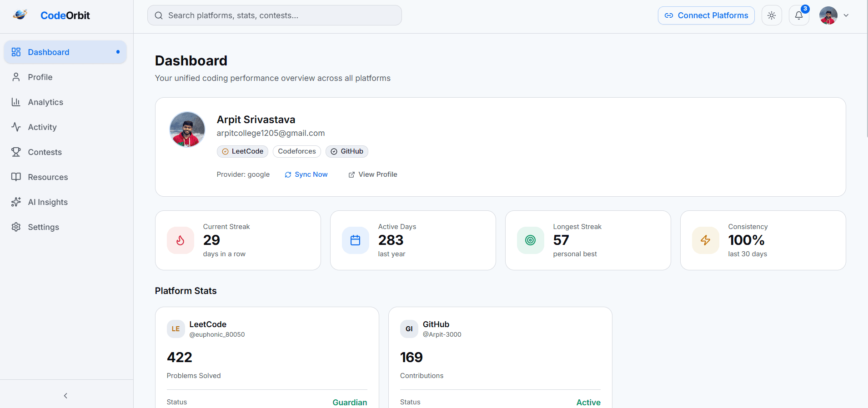This screenshot has width=868, height=408.
Task: Click the LeetCode platform chip
Action: click(x=242, y=151)
